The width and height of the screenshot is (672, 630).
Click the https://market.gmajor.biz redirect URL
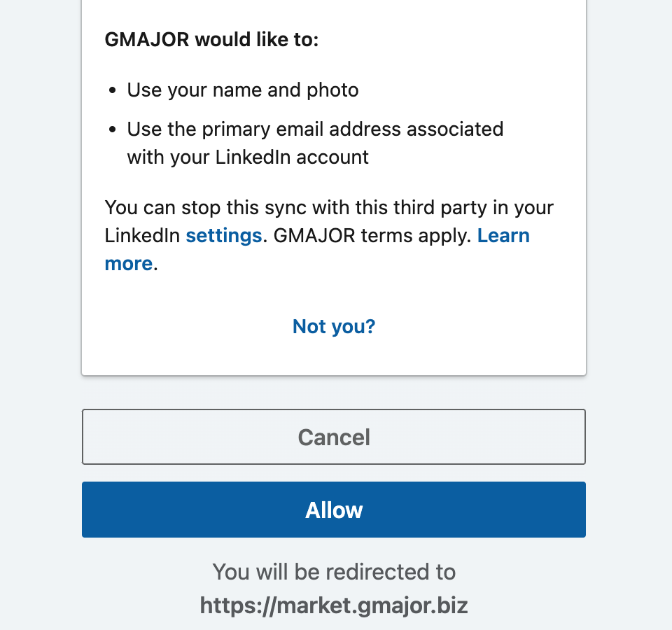click(x=334, y=605)
